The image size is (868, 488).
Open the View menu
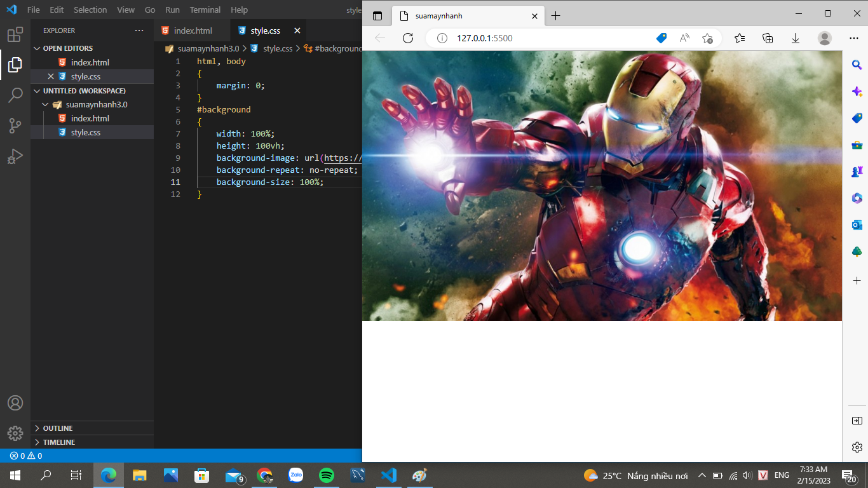[x=126, y=10]
